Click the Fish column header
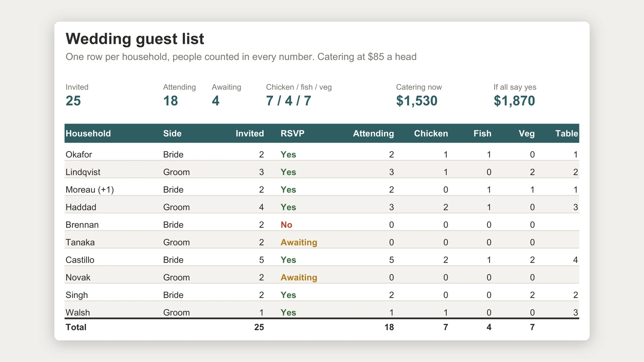Image resolution: width=644 pixels, height=362 pixels. [x=483, y=133]
